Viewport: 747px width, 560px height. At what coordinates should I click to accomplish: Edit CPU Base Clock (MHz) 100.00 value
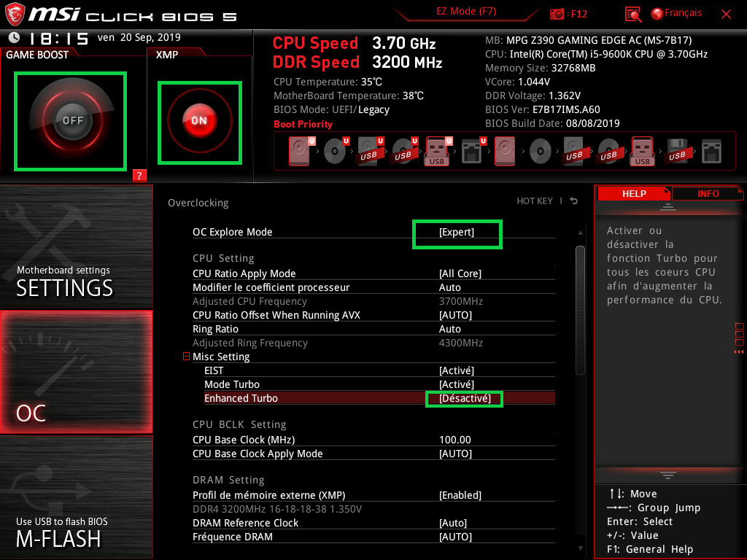(x=455, y=440)
